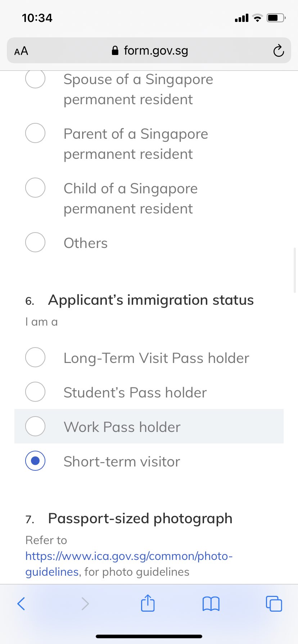Tap the padlock in the address bar

click(x=115, y=51)
